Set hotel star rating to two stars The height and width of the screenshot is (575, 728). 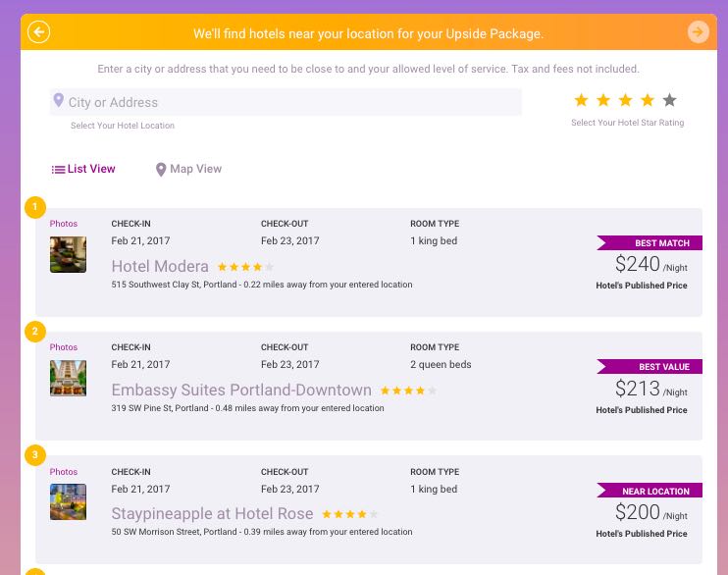(x=603, y=100)
